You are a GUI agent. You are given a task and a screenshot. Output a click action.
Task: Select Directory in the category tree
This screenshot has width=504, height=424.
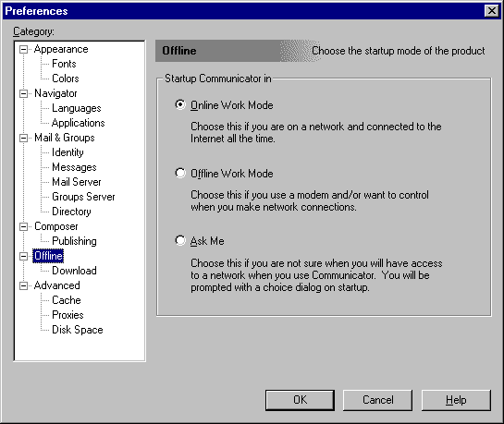point(71,212)
